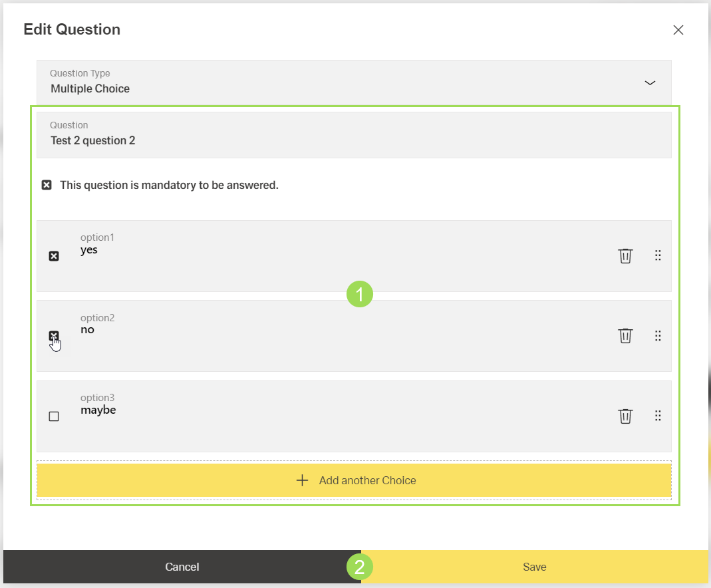Expand the Question Type dropdown arrow
The height and width of the screenshot is (588, 711).
[x=650, y=82]
